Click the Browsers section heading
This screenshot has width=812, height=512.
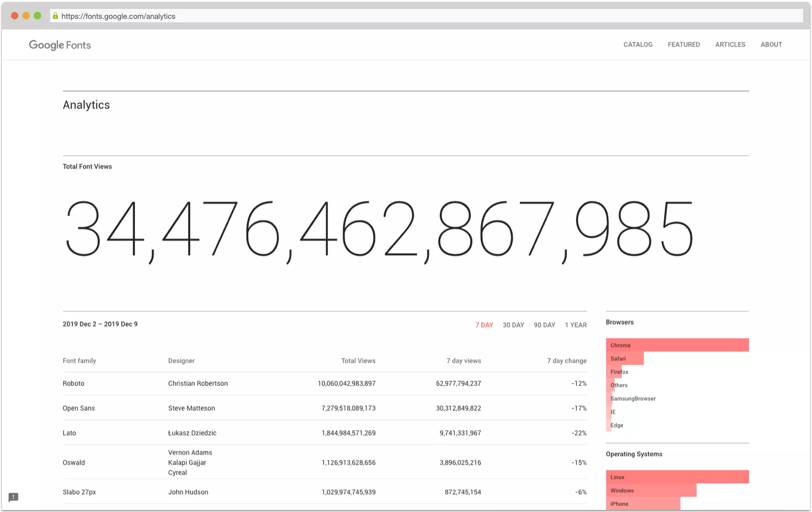tap(620, 322)
